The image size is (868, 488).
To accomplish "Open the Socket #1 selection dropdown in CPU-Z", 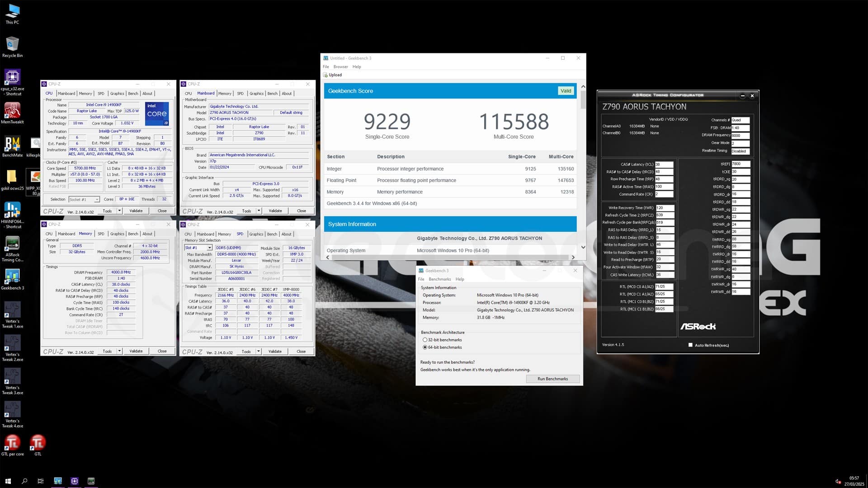I will [84, 199].
